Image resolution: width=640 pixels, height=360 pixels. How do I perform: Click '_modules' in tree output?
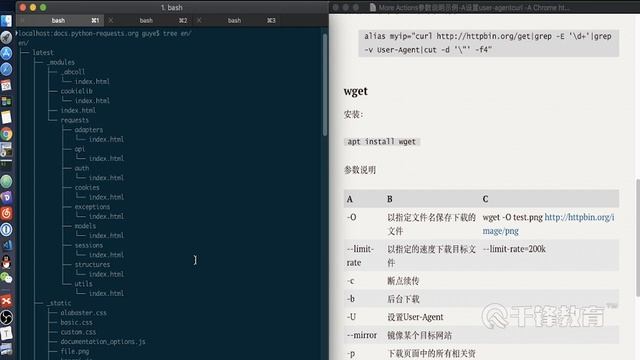click(x=60, y=62)
